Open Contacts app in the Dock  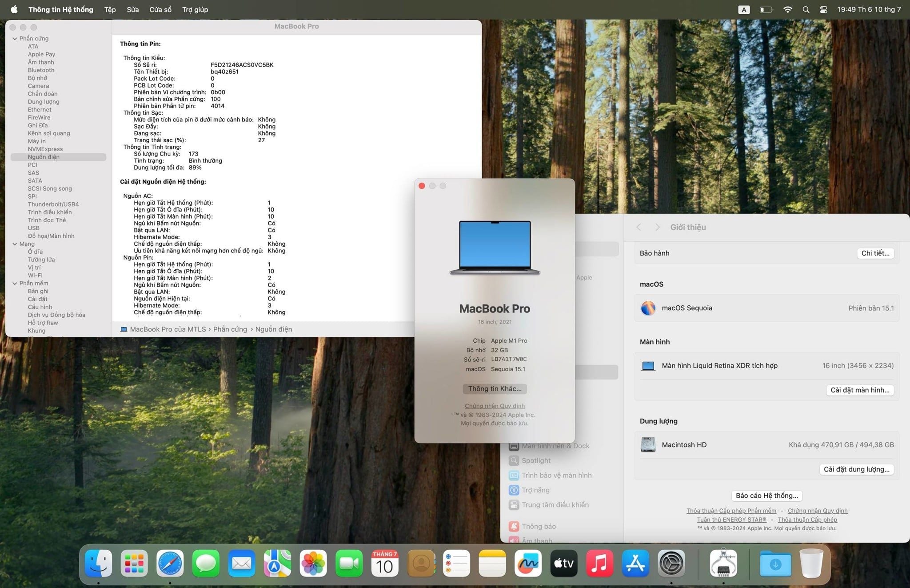click(x=421, y=564)
